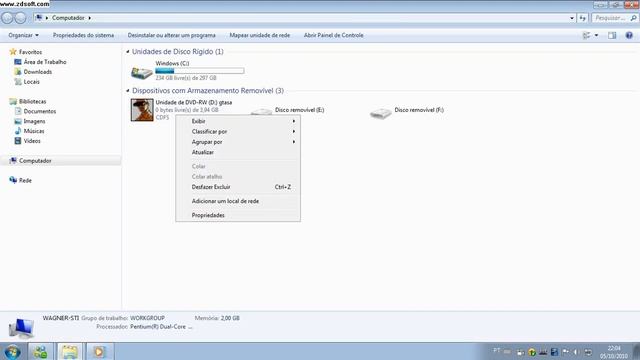Viewport: 640px width, 360px height.
Task: Click the Action Center flag tray icon
Action: pyautogui.click(x=565, y=352)
